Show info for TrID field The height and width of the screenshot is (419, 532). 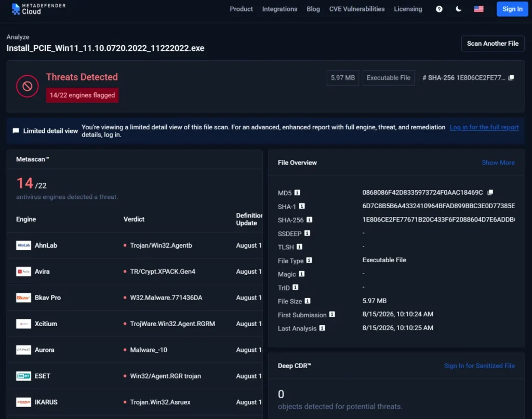click(295, 288)
